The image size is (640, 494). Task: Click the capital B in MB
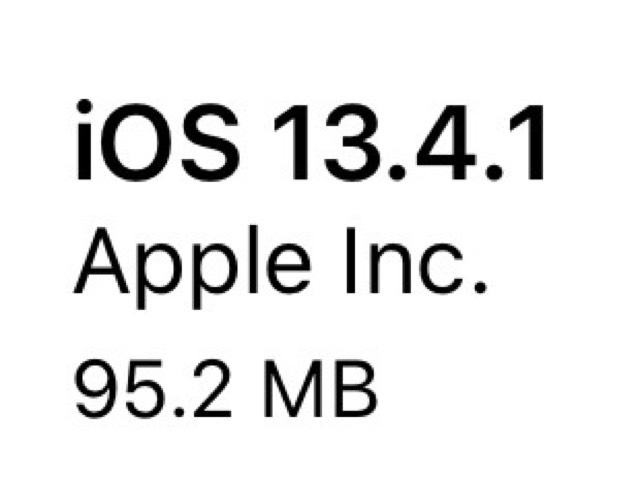(x=355, y=389)
